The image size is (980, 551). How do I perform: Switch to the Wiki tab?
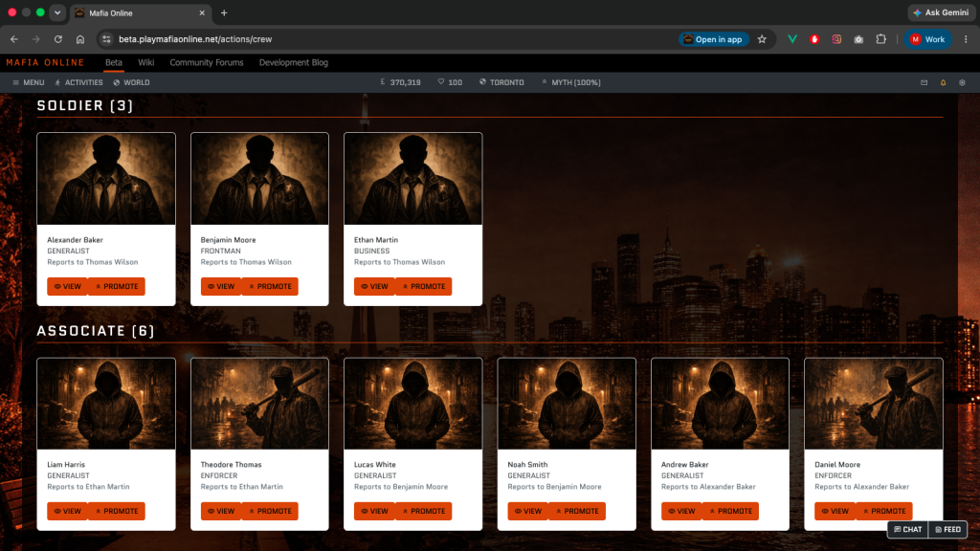[146, 62]
